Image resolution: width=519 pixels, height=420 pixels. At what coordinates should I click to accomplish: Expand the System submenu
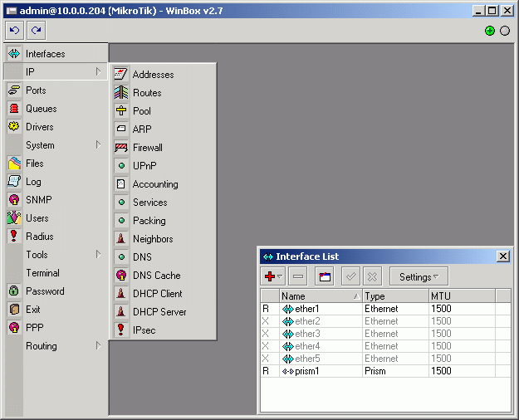pyautogui.click(x=56, y=145)
